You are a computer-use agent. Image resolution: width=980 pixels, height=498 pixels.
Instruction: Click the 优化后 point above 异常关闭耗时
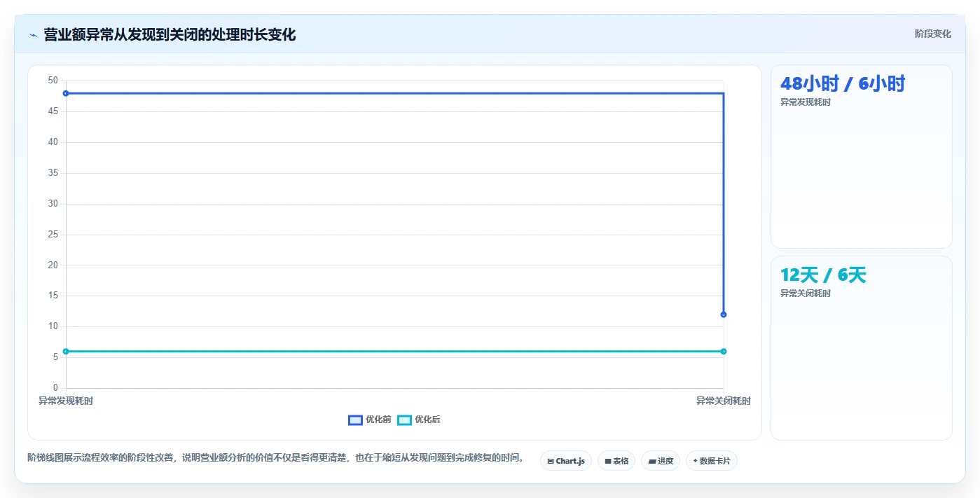coord(724,352)
